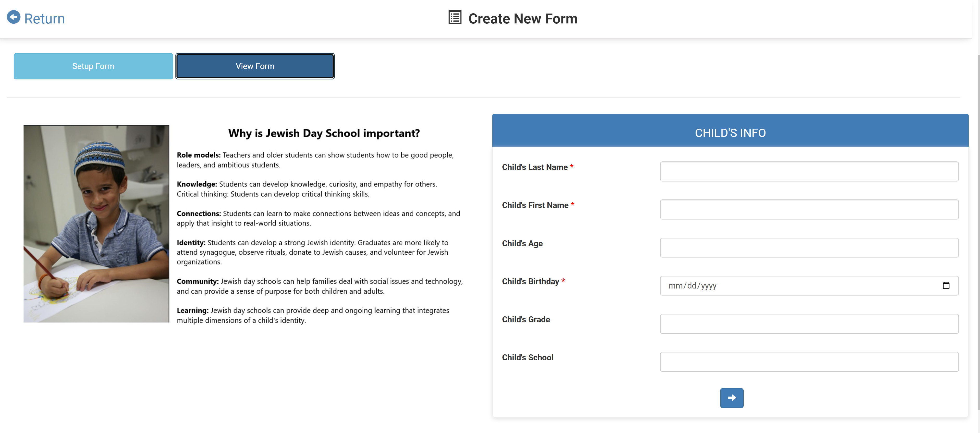Select the View Form tab
This screenshot has width=980, height=433.
point(255,66)
